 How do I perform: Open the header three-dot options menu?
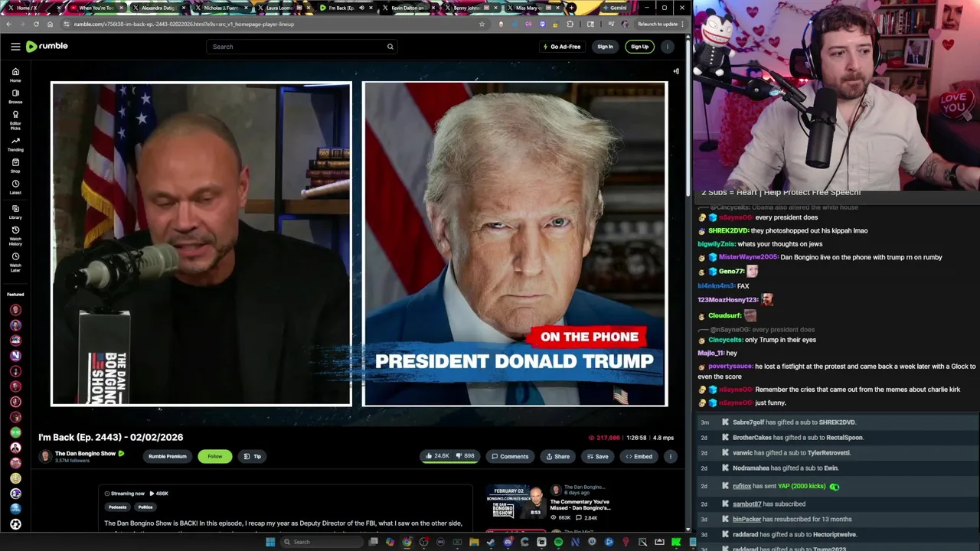click(x=668, y=47)
